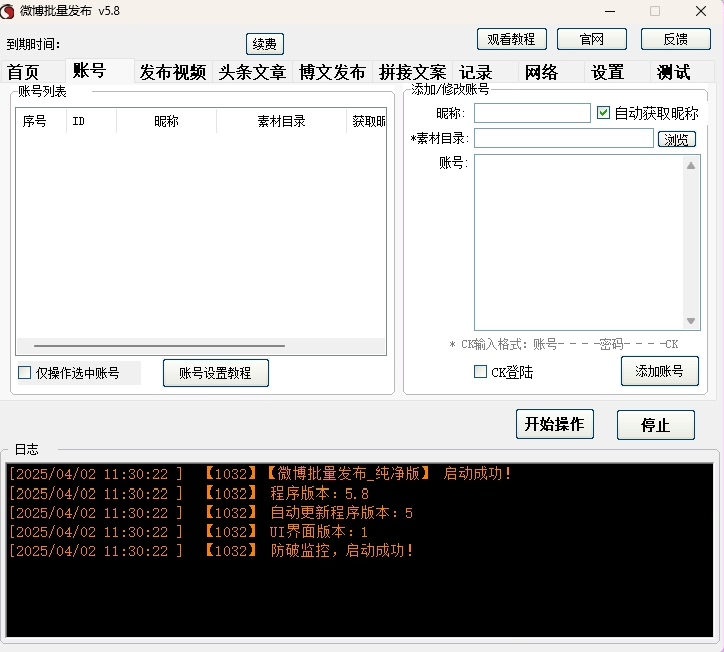Image resolution: width=724 pixels, height=652 pixels.
Task: Click log line 程序版本：5.8
Action: click(189, 494)
